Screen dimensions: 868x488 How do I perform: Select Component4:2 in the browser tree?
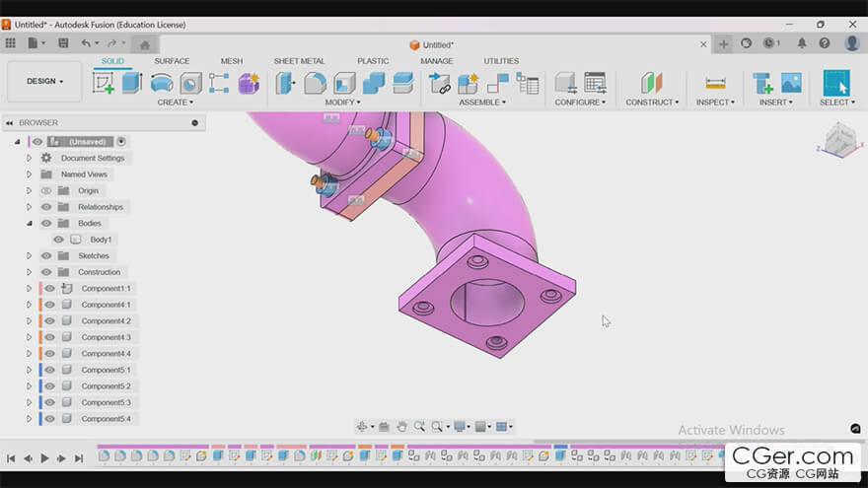point(106,321)
